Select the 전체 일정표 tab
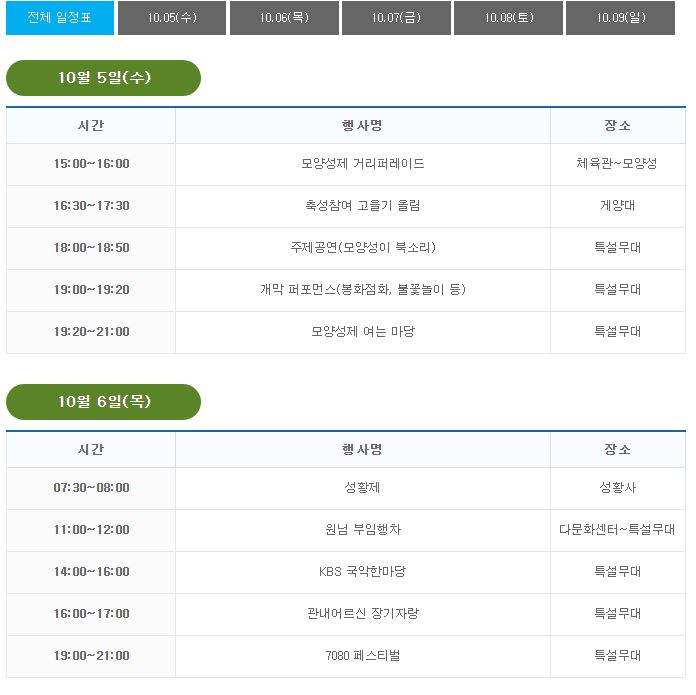This screenshot has width=696, height=695. [59, 18]
